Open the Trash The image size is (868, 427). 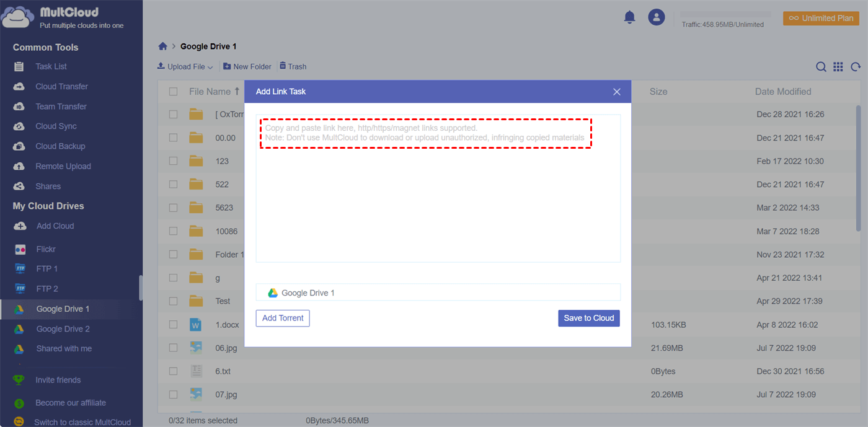293,66
